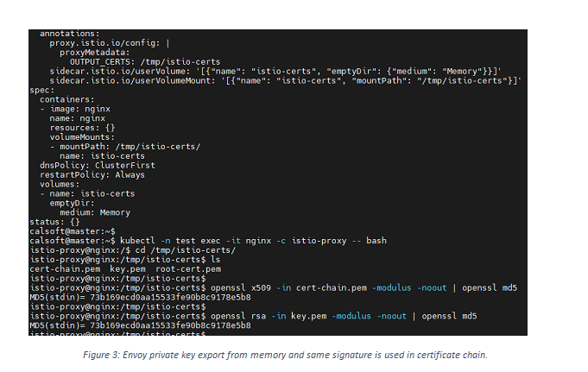
Task: Select cert-chain.pem in ls output
Action: (65, 269)
